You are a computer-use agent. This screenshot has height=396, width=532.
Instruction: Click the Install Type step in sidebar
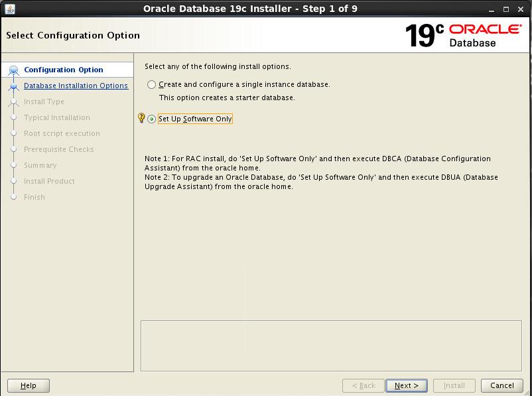(x=44, y=101)
